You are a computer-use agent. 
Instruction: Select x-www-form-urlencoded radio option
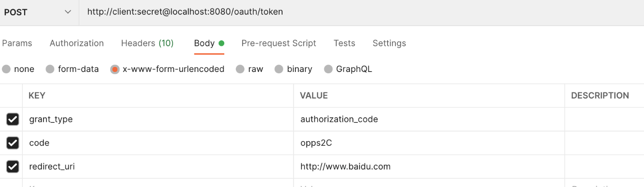[115, 69]
